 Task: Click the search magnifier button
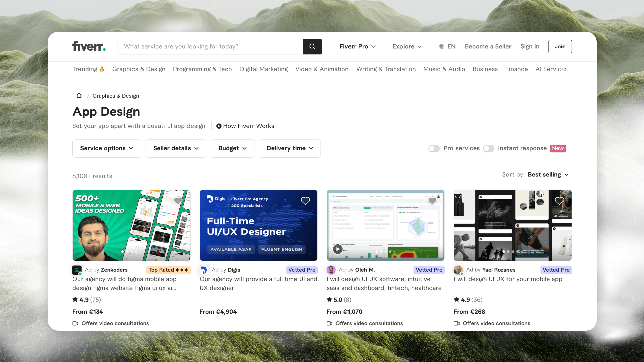(312, 46)
